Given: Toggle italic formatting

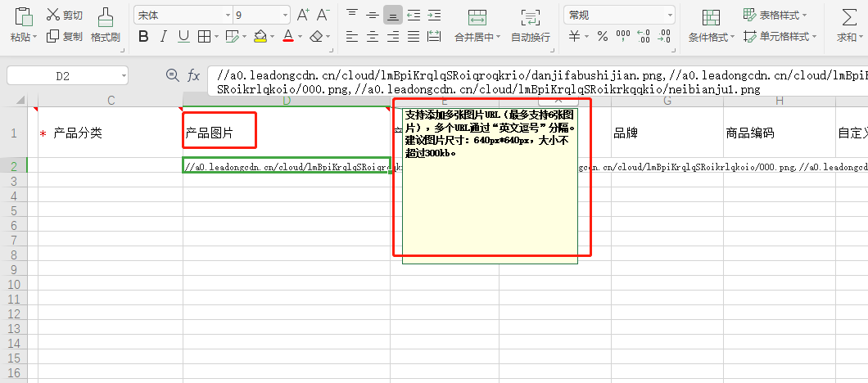Looking at the screenshot, I should pos(164,36).
